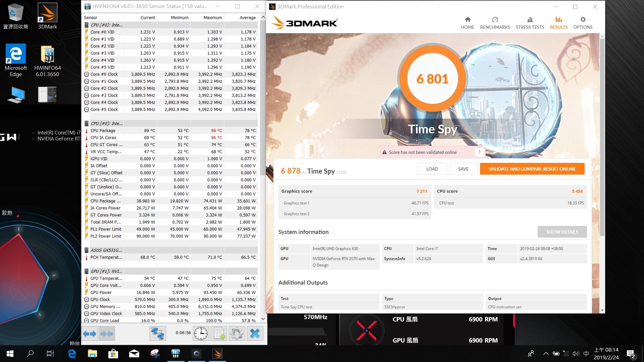Switch to HWiNFO taskbar button

click(x=175, y=354)
